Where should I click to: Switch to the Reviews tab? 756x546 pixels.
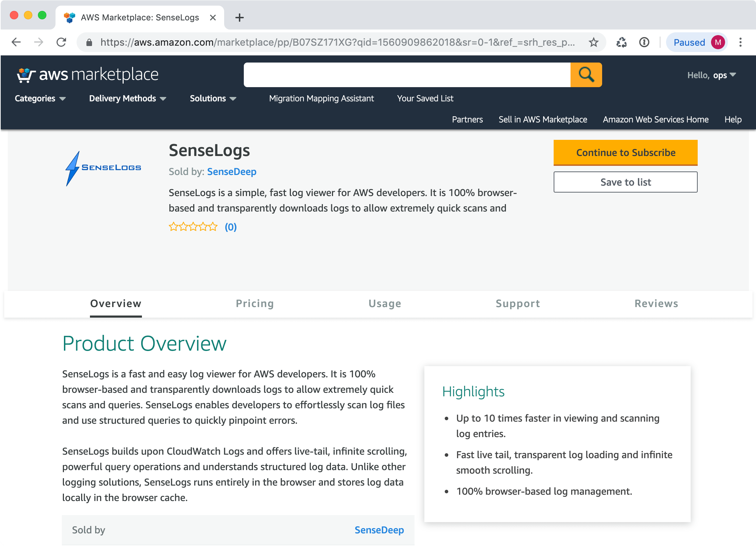click(656, 304)
